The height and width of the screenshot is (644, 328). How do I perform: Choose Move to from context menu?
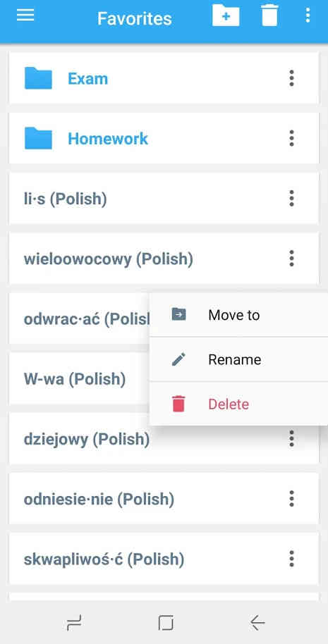point(239,315)
